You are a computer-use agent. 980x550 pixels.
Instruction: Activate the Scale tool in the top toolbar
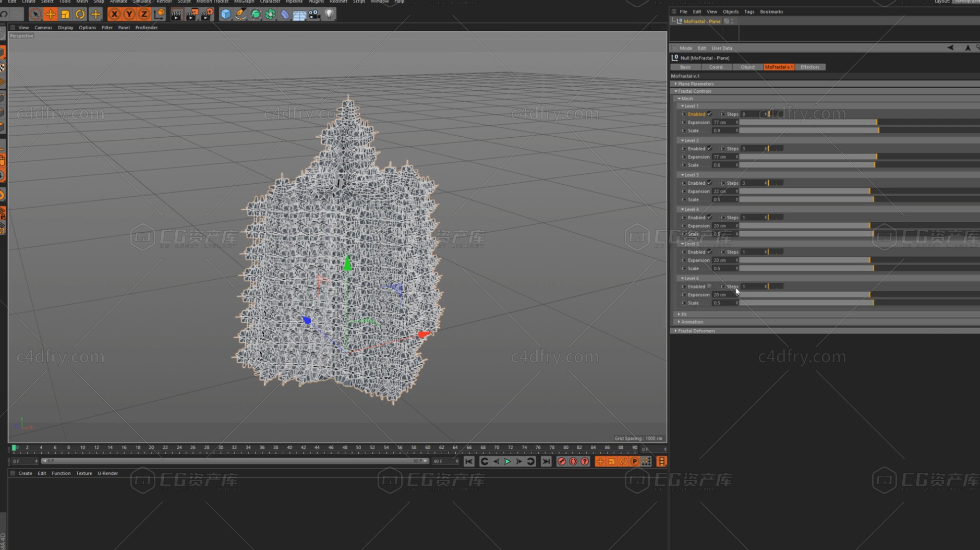click(x=65, y=14)
